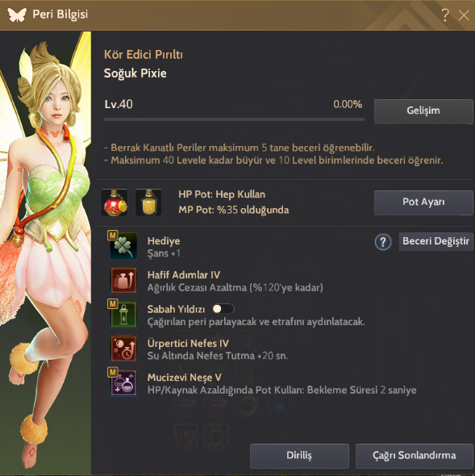Toggle the Sabah Yıldızı light switch

[x=223, y=309]
